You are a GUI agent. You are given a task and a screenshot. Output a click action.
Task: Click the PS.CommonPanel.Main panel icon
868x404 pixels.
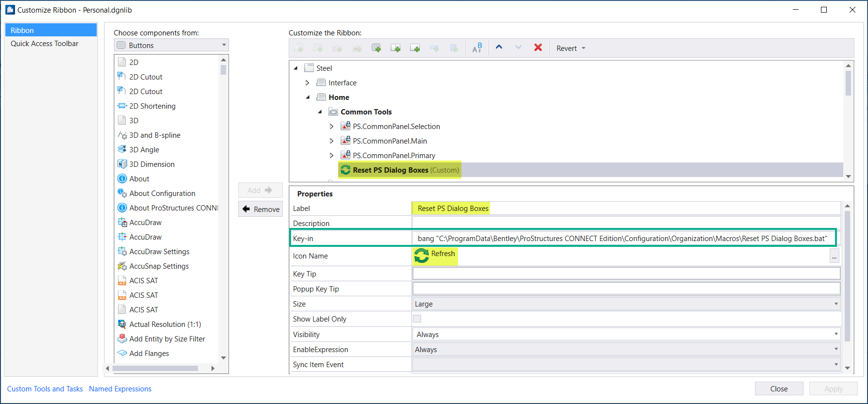click(x=345, y=141)
